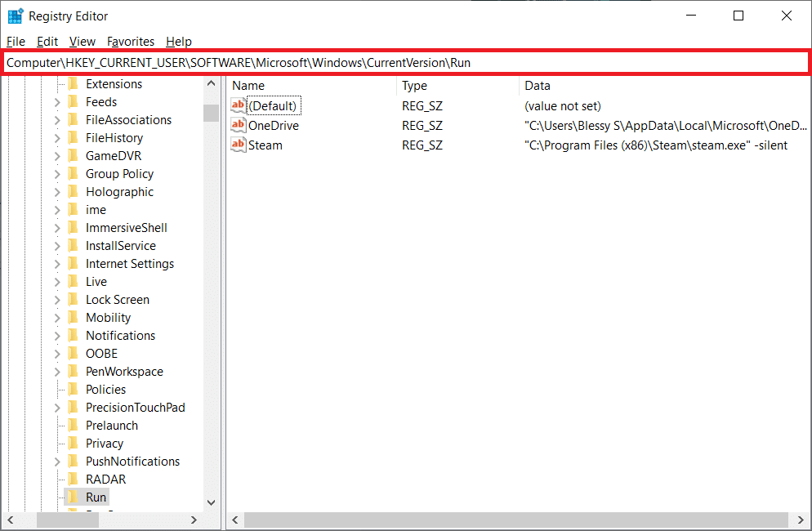Click the Lock Screen folder icon
Image resolution: width=812 pixels, height=531 pixels.
[x=74, y=300]
